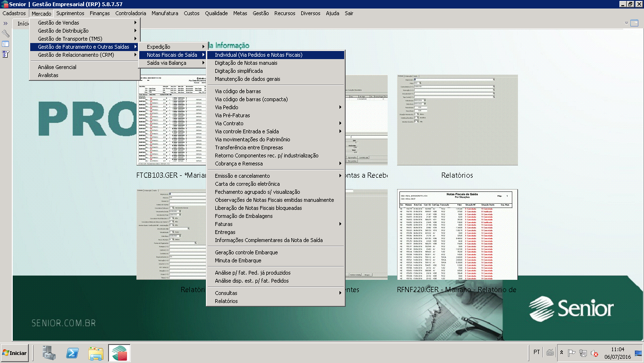The height and width of the screenshot is (363, 644).
Task: Open the tab list dropdown arrow at top right
Action: (627, 23)
